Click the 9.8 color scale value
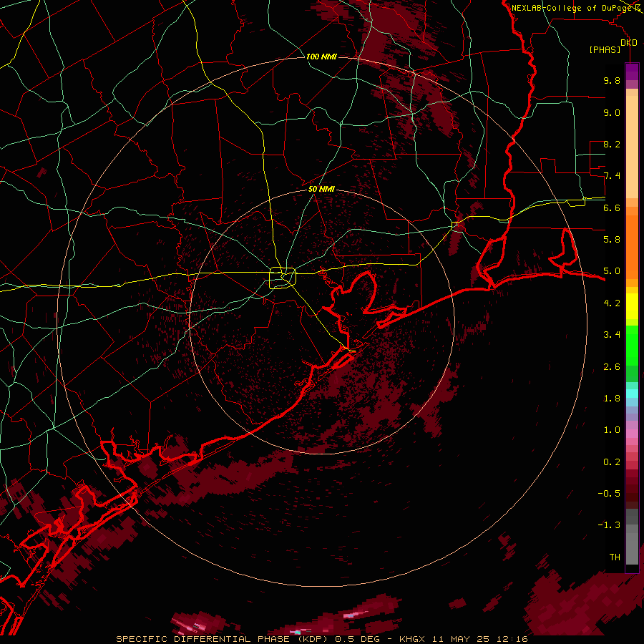Screen dimensions: 644x644 pos(612,80)
